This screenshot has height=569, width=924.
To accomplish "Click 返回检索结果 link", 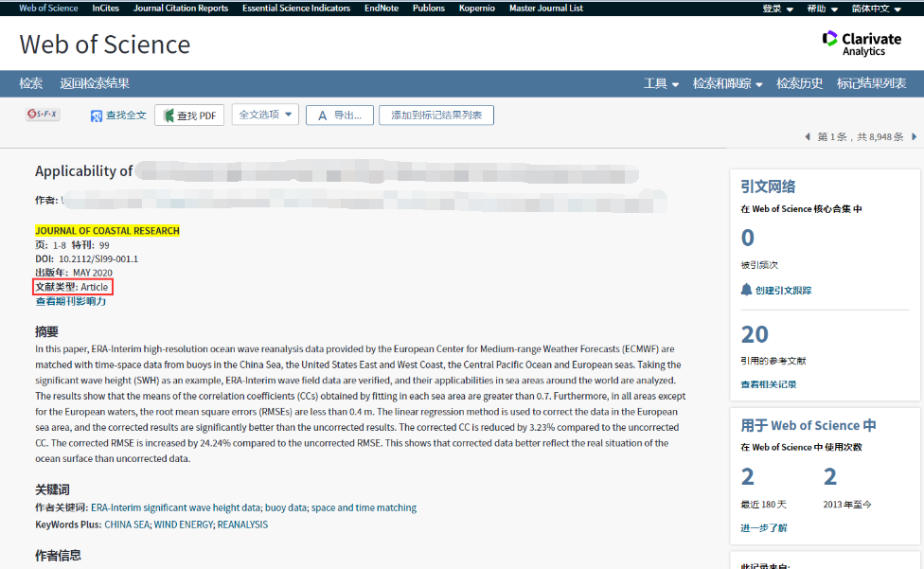I will point(95,83).
